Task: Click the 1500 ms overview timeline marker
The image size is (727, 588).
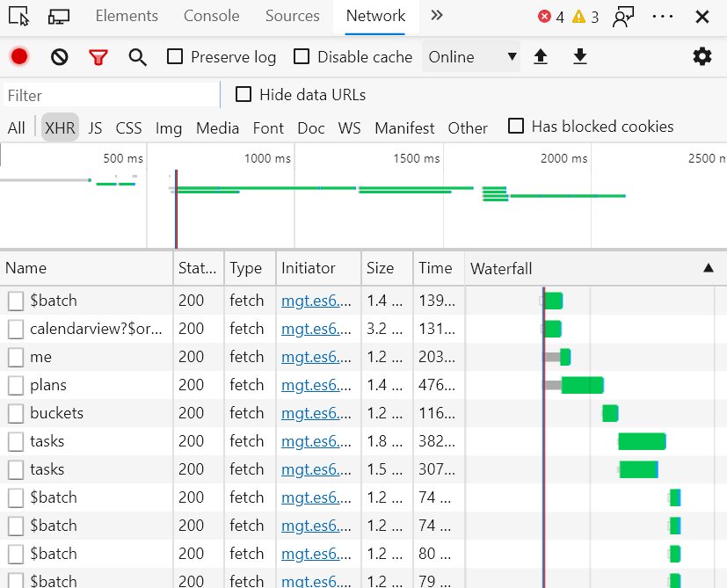Action: (417, 158)
